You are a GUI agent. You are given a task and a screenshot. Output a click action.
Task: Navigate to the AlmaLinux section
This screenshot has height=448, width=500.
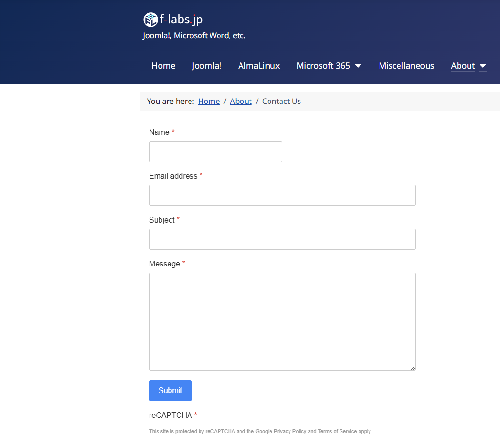click(x=259, y=66)
